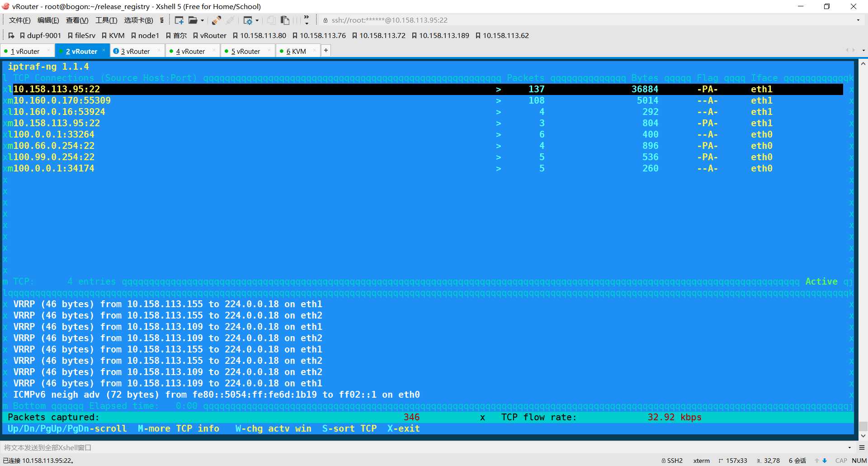The width and height of the screenshot is (868, 466).
Task: Expand the toolbar overflow chevron
Action: click(307, 20)
